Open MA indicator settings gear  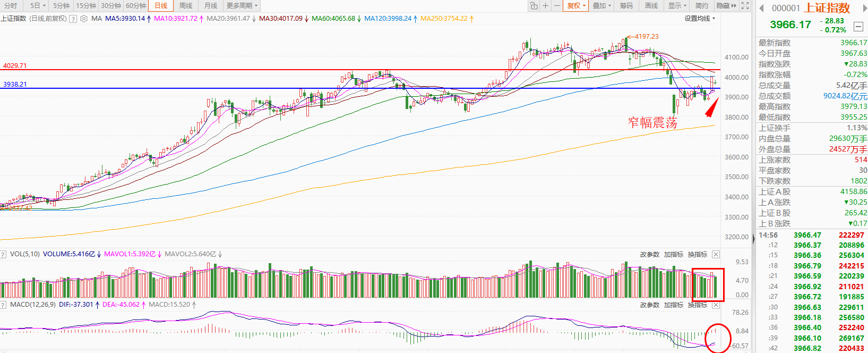83,19
